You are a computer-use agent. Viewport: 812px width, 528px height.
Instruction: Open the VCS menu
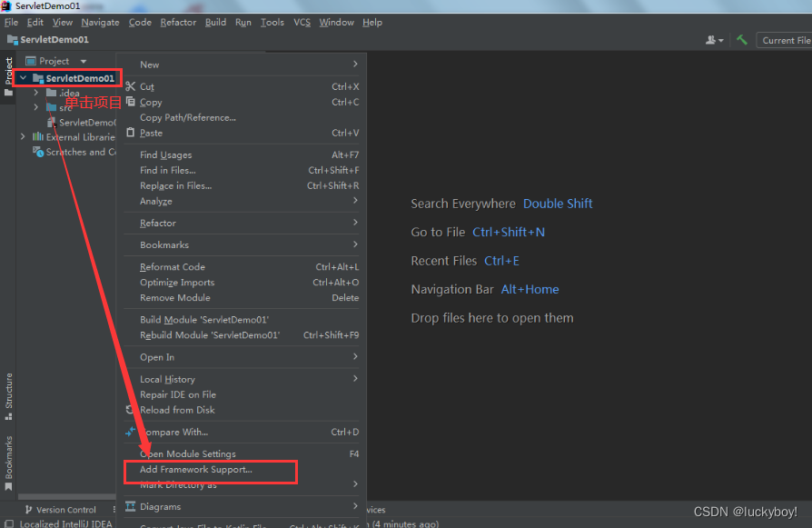(x=302, y=23)
